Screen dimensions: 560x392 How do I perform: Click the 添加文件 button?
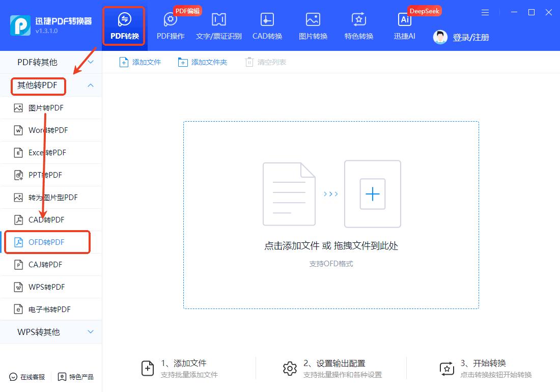pyautogui.click(x=140, y=62)
